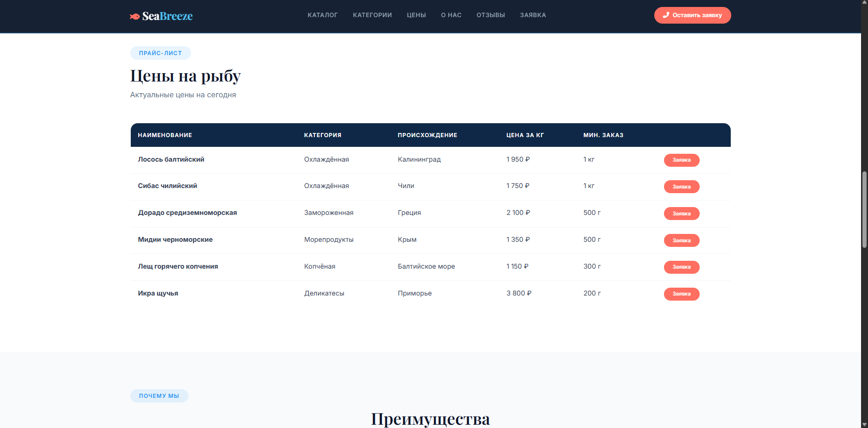Select the Лещ горячего копчения name
The width and height of the screenshot is (868, 428).
[178, 266]
